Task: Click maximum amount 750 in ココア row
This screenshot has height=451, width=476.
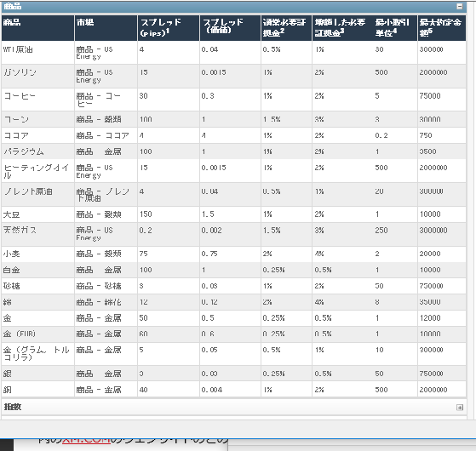Action: point(426,135)
